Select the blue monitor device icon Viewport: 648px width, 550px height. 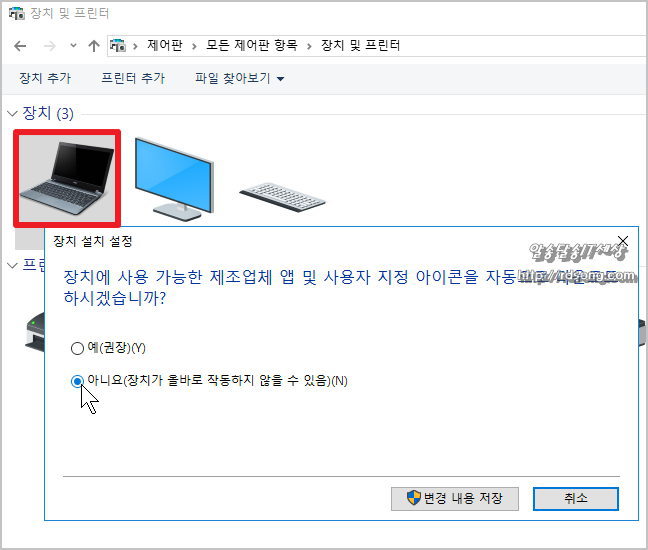174,179
